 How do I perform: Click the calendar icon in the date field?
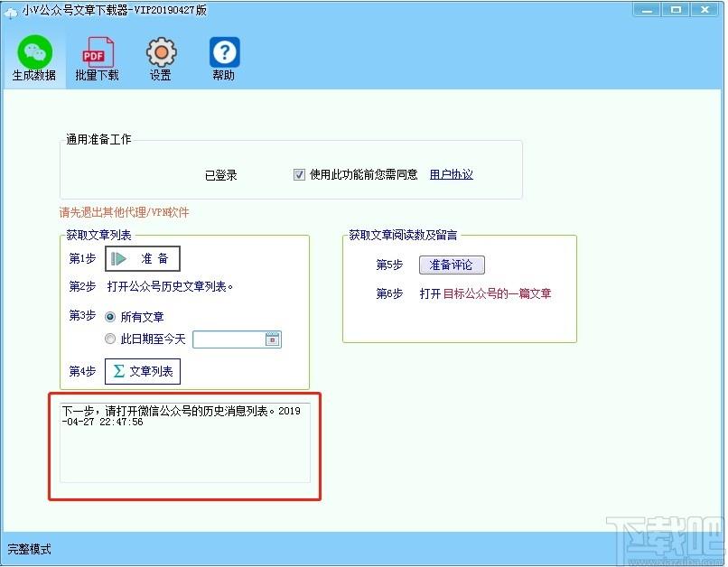point(273,339)
